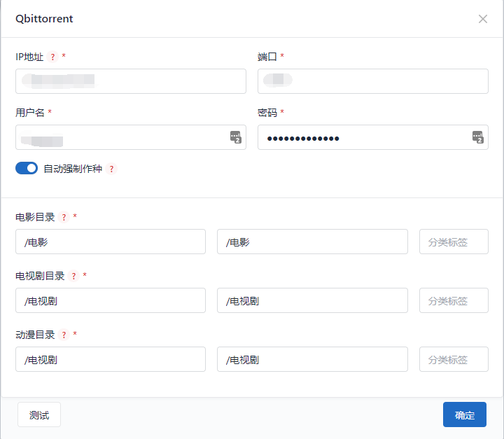Edit second 电视剧目录 path field

point(312,300)
